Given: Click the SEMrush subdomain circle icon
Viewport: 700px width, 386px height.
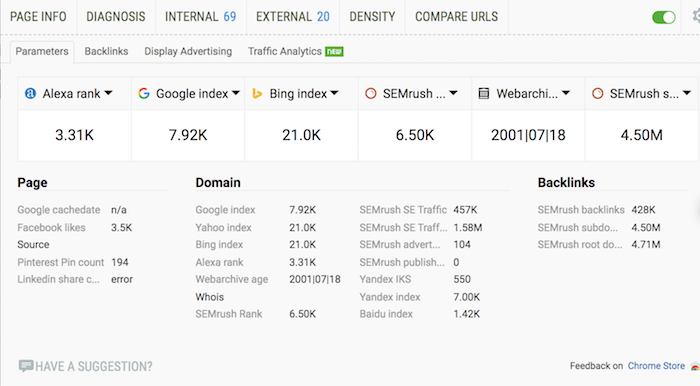Looking at the screenshot, I should pyautogui.click(x=597, y=93).
